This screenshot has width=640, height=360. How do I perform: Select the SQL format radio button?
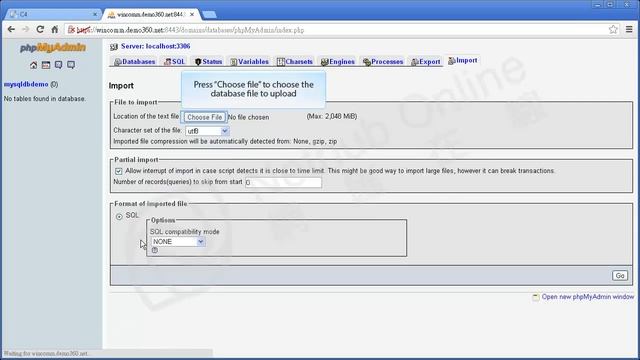(x=119, y=216)
